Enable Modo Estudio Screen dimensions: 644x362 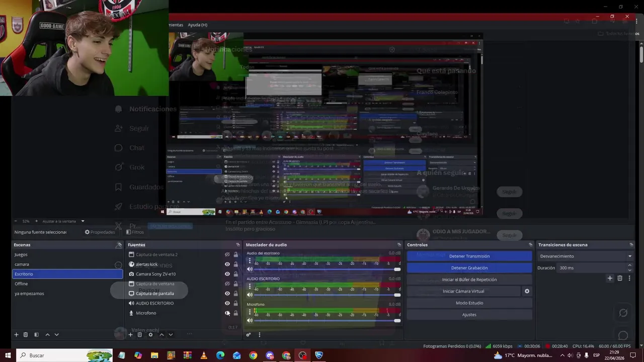point(469,303)
